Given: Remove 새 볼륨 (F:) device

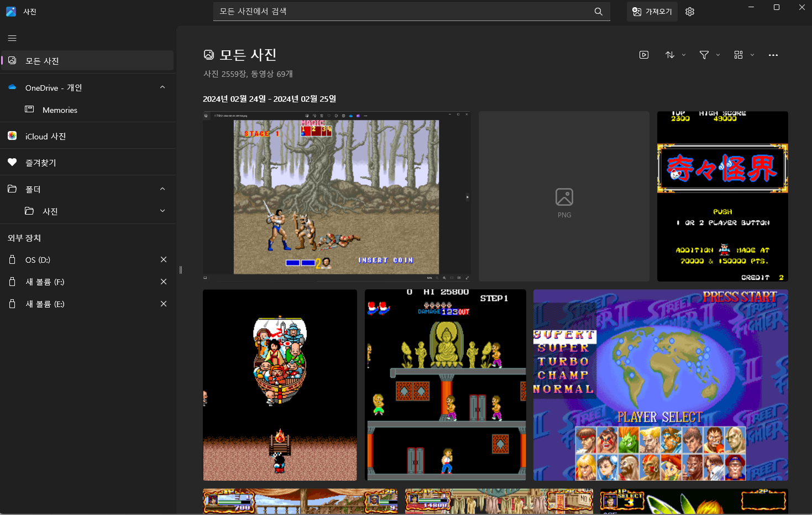Looking at the screenshot, I should click(164, 282).
